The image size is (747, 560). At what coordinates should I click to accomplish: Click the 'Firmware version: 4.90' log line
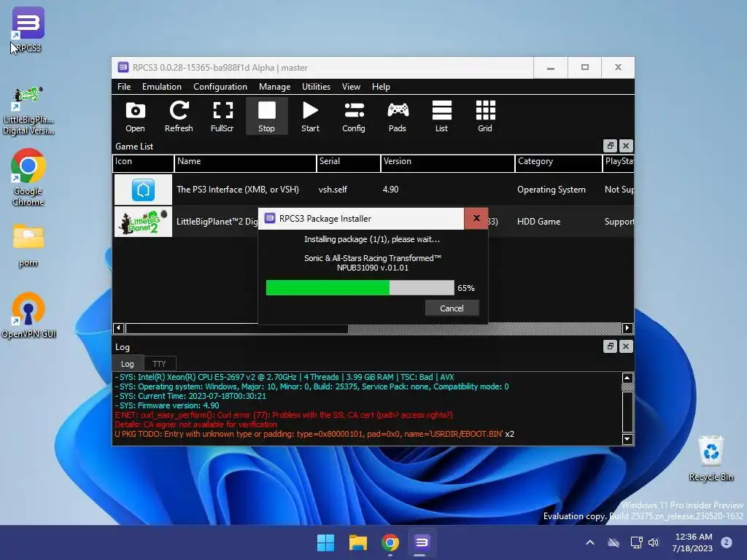(167, 405)
